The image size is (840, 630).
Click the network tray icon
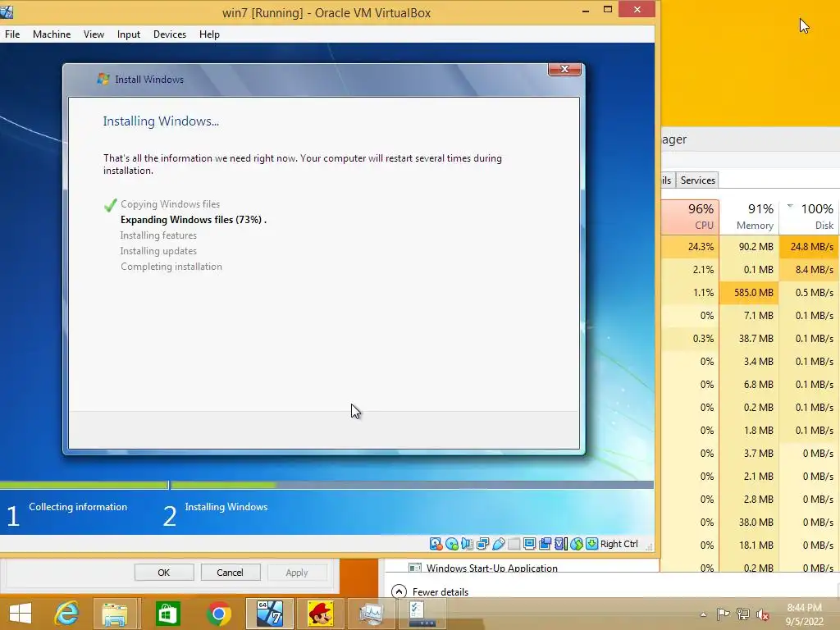point(742,614)
